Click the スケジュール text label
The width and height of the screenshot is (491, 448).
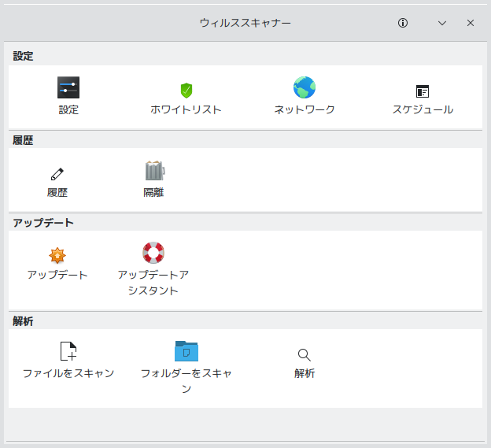click(423, 109)
